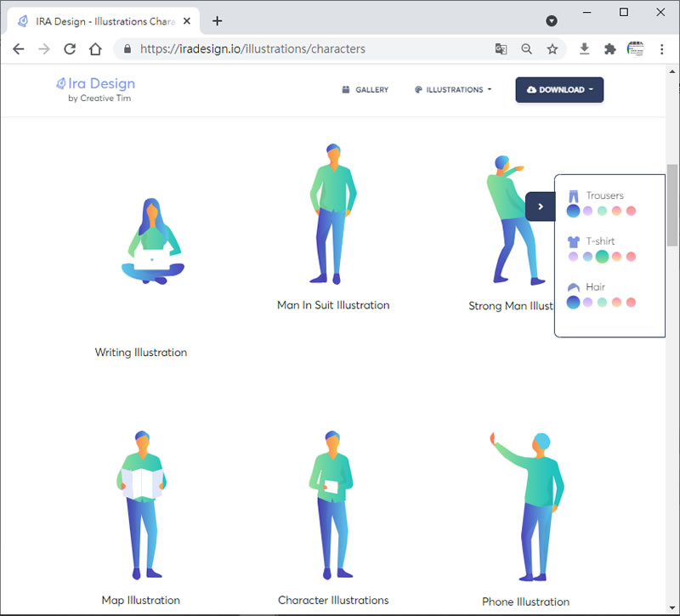Image resolution: width=680 pixels, height=616 pixels.
Task: Click the Writing Illustration caption
Action: (x=141, y=353)
